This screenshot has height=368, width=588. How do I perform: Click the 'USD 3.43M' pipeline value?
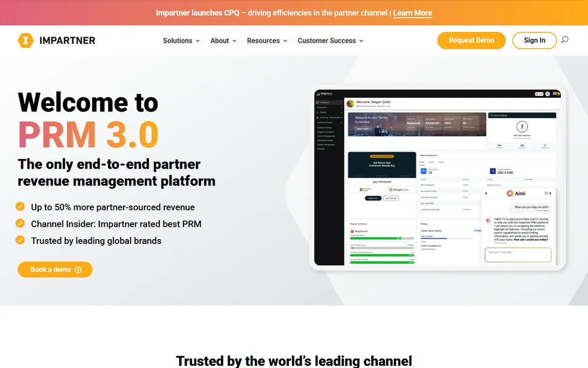505,173
